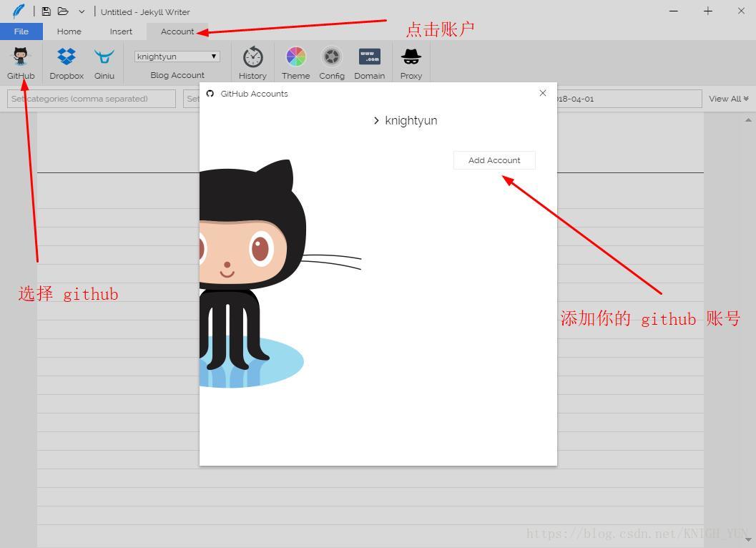Click the Add Account button
756x548 pixels.
coord(494,160)
